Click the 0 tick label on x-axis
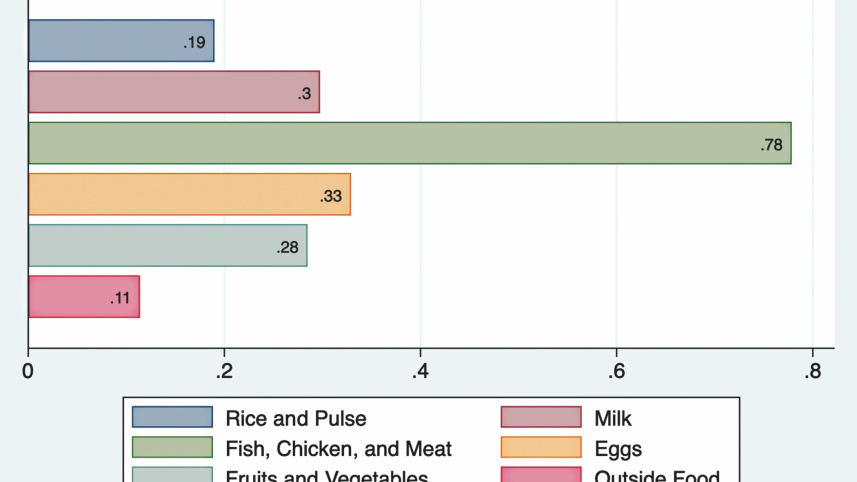The width and height of the screenshot is (857, 482). [28, 370]
